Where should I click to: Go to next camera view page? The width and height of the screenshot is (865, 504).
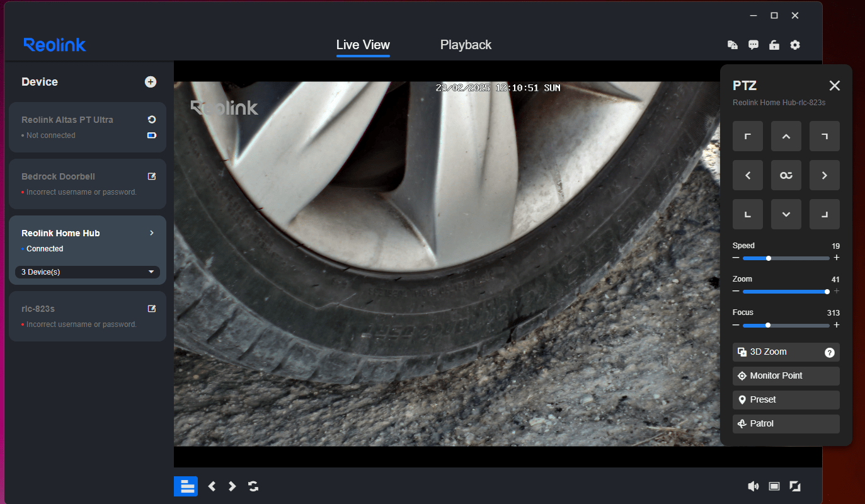pyautogui.click(x=232, y=486)
